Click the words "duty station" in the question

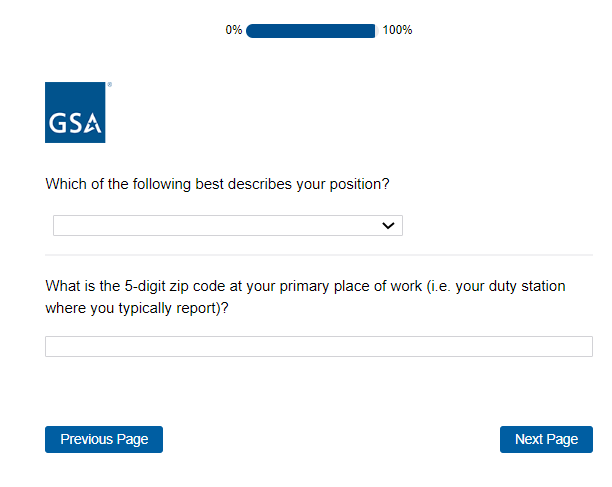coord(527,287)
